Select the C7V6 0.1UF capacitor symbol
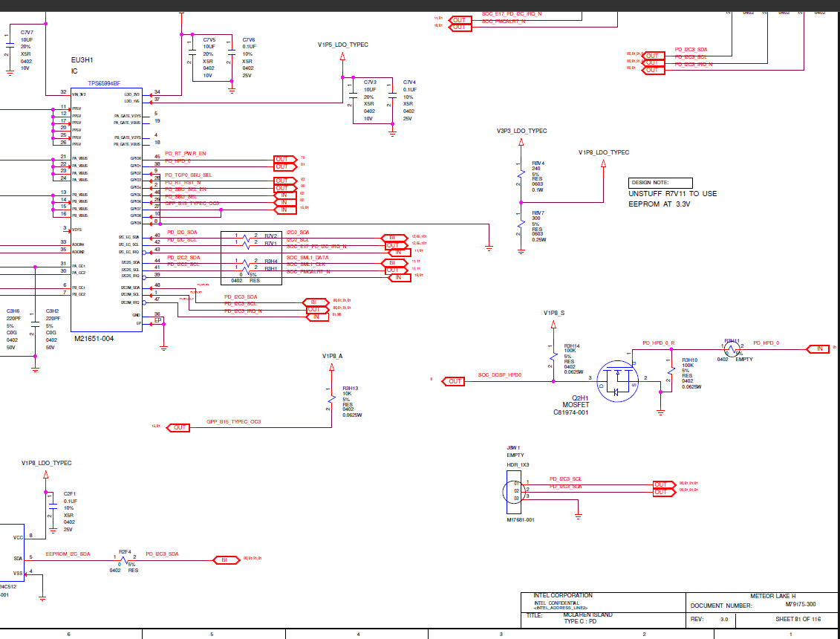Image resolution: width=840 pixels, height=639 pixels. click(x=232, y=53)
